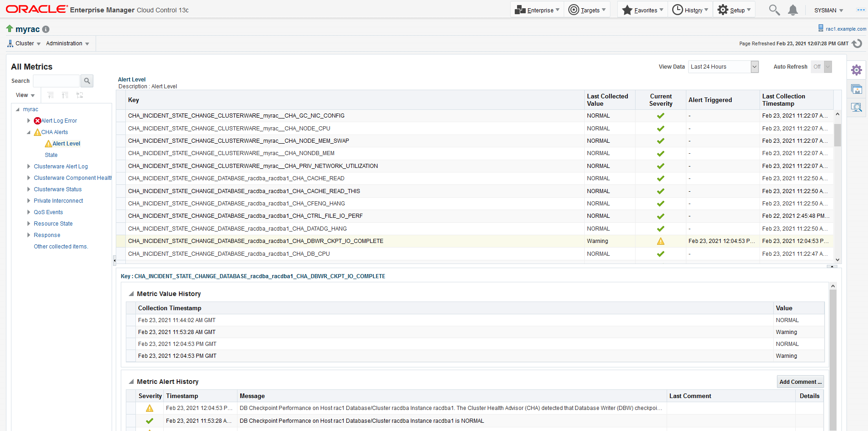
Task: Open Clusterware Component Health tree item
Action: coord(73,178)
